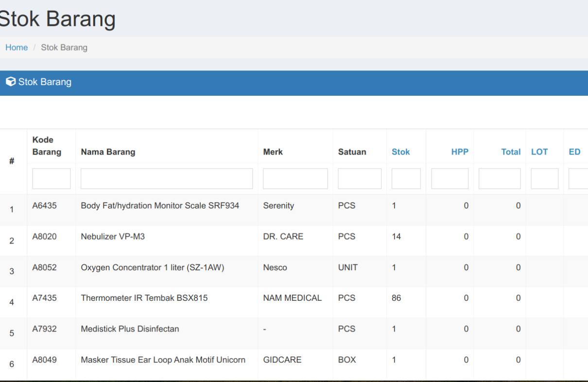The width and height of the screenshot is (588, 382).
Task: Click the box icon beside Stok Barang
Action: [11, 82]
